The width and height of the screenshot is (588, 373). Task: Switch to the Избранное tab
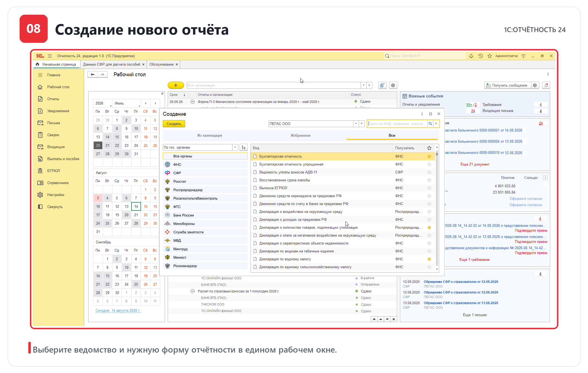(301, 136)
